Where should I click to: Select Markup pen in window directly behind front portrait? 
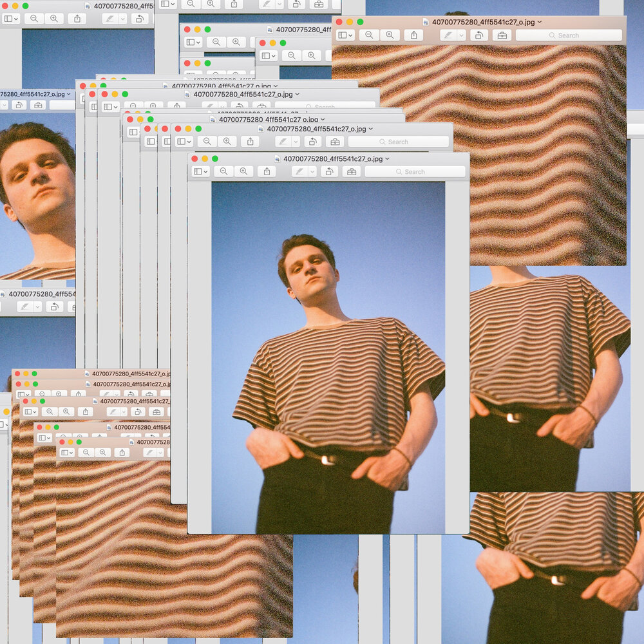click(x=283, y=142)
